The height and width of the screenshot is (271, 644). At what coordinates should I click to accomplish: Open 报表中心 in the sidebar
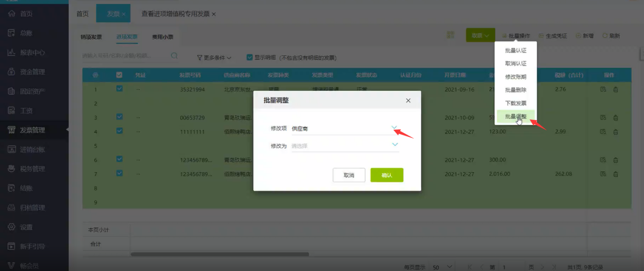click(32, 52)
